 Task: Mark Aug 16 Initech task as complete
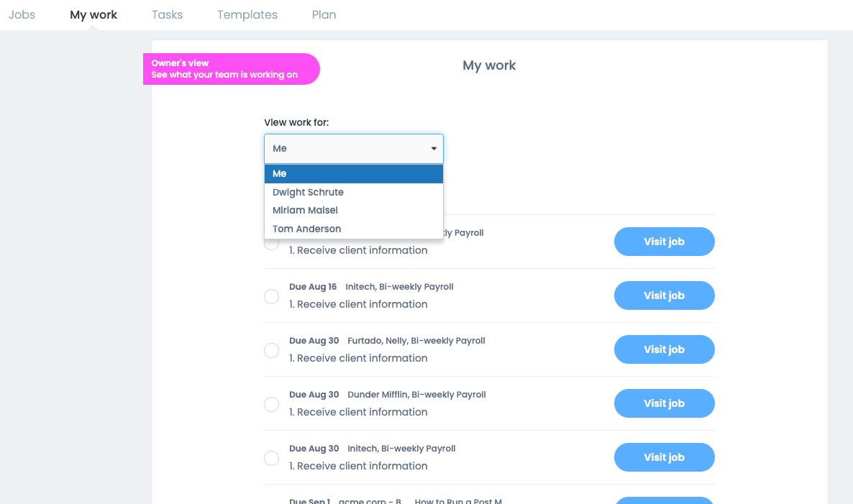pos(271,296)
